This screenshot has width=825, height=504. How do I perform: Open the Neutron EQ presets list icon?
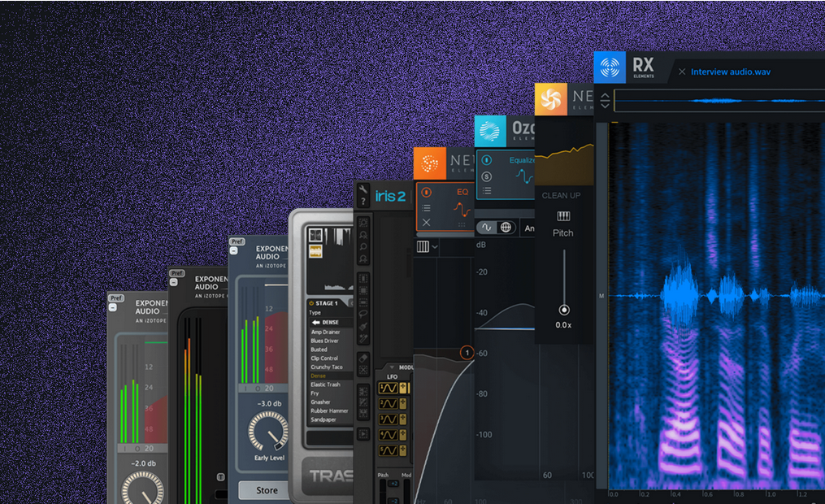pos(426,208)
